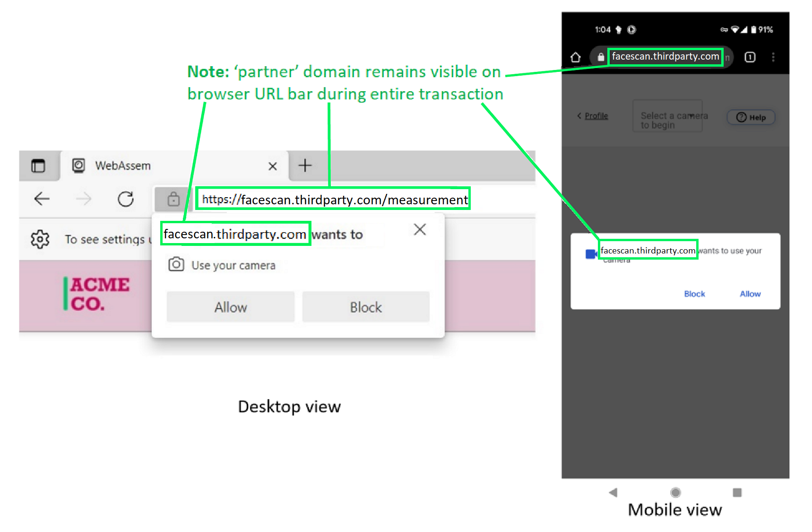Tap the lock icon in mobile URL bar

click(x=601, y=57)
